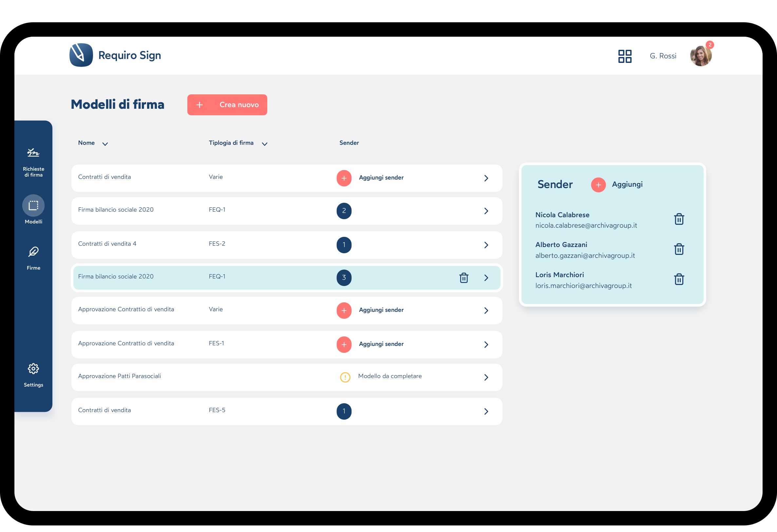Click Requiro Sign logo
The width and height of the screenshot is (777, 532).
[81, 55]
